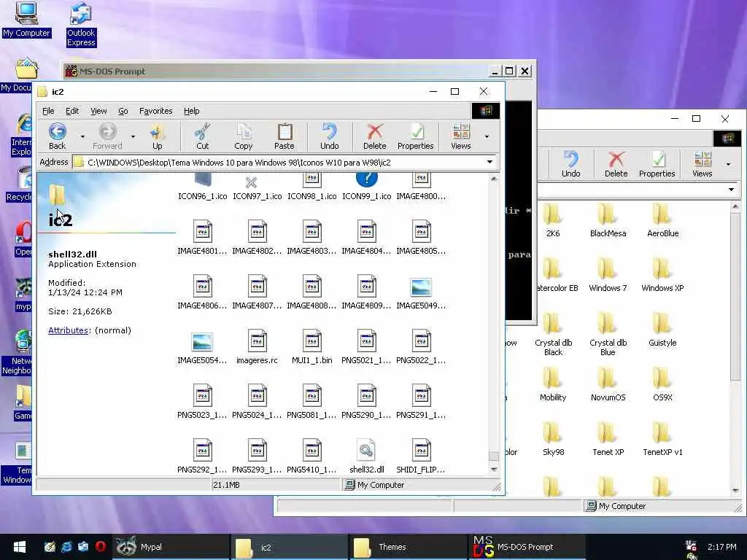This screenshot has height=560, width=747.
Task: Click scroll down arrow in Themes window
Action: 735,490
